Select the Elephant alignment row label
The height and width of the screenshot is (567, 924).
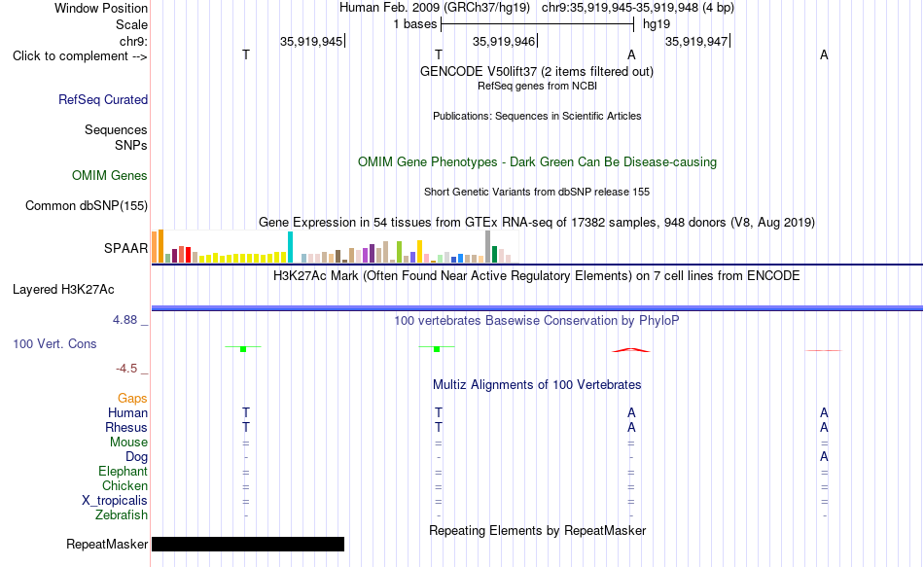tap(124, 471)
